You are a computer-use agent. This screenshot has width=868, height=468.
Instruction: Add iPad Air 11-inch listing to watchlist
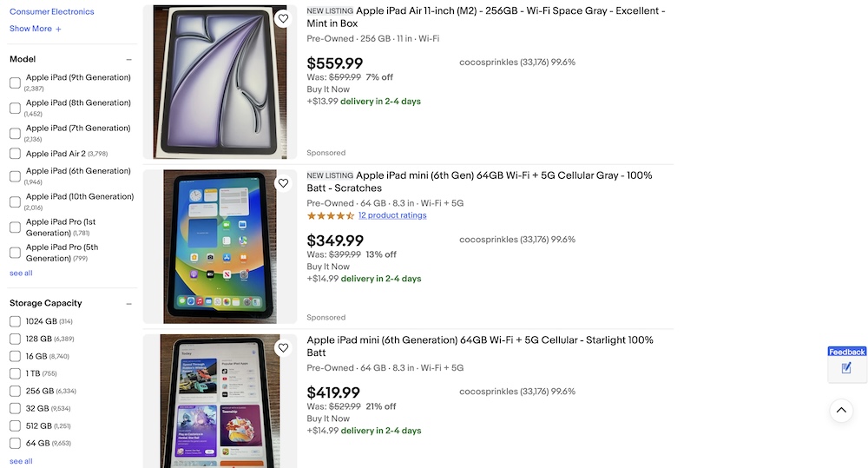[x=283, y=18]
